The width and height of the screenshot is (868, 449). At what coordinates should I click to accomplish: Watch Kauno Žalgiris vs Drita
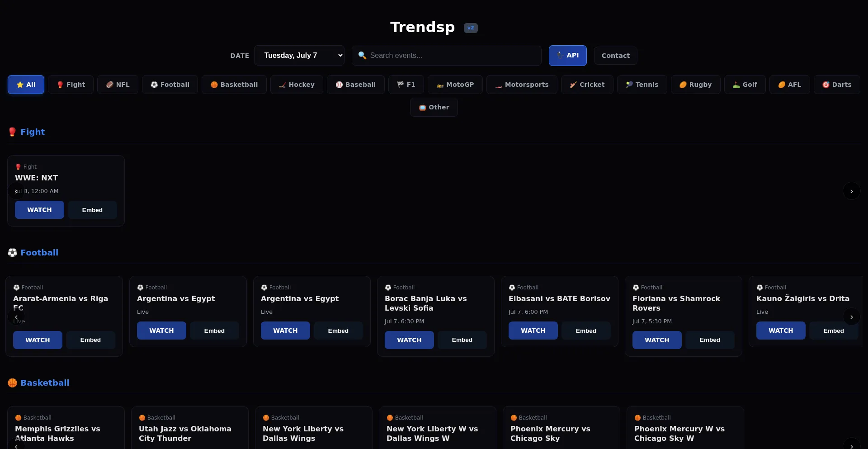(781, 331)
